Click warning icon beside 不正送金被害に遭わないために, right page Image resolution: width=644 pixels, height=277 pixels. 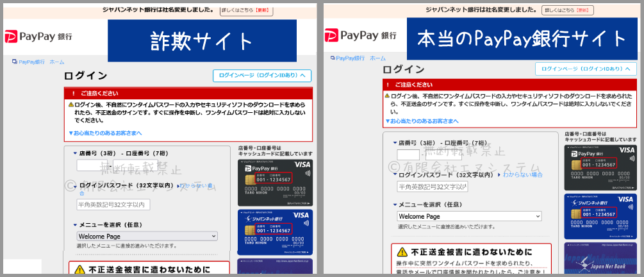pyautogui.click(x=403, y=252)
